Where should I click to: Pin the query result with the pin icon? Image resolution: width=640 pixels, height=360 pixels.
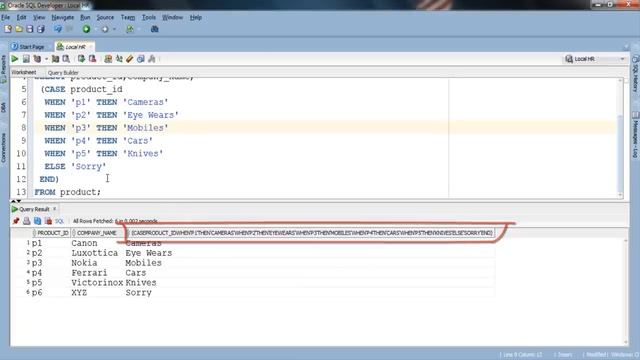pyautogui.click(x=16, y=221)
